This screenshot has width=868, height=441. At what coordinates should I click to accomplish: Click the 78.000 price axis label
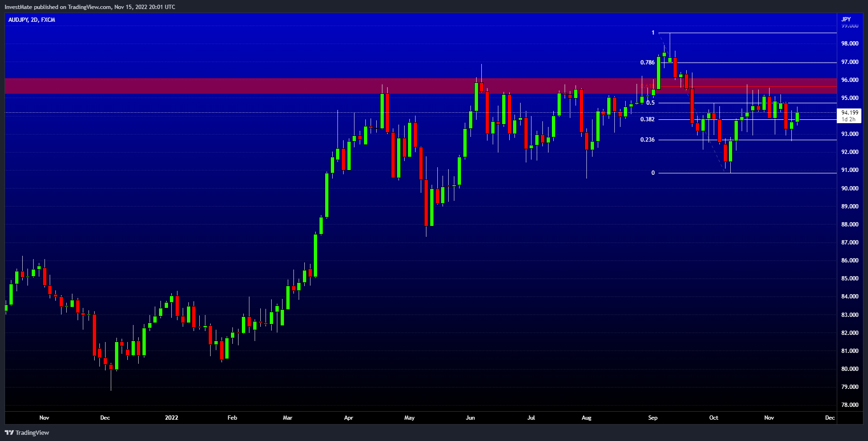point(850,405)
